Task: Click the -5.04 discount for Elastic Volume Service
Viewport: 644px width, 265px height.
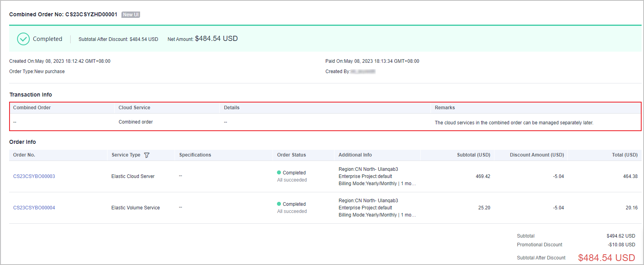Action: point(558,208)
